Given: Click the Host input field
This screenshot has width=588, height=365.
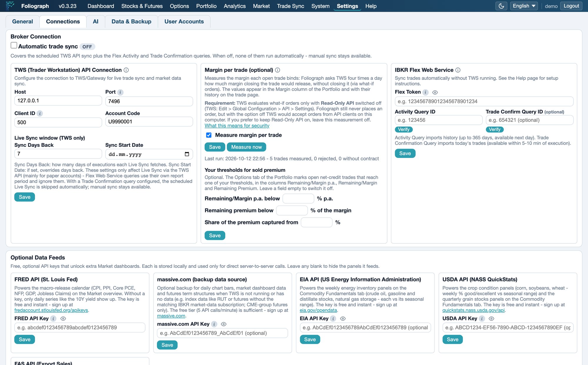Looking at the screenshot, I should coord(58,101).
